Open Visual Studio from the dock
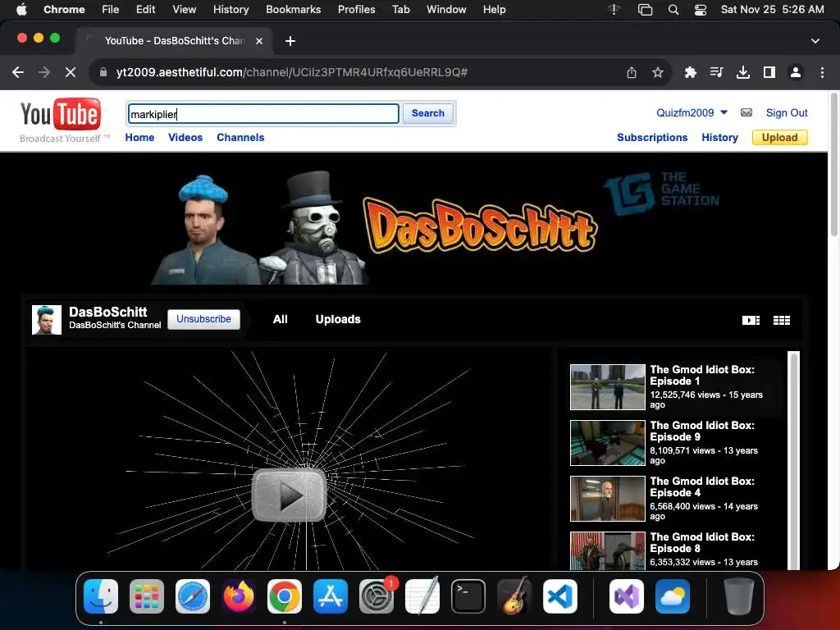 (626, 596)
